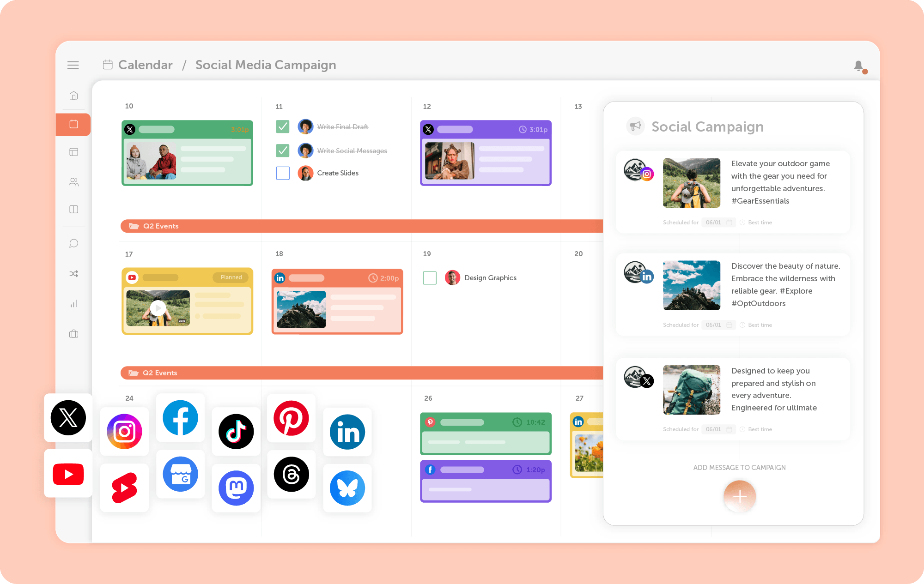Open the notifications bell
Screen dimensions: 924x584
point(859,66)
